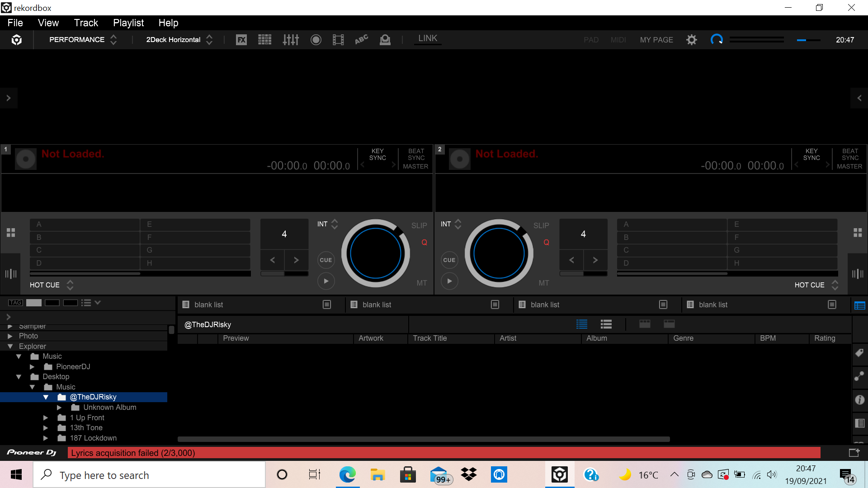The width and height of the screenshot is (868, 488).
Task: Start playback on deck 2
Action: [x=449, y=281]
